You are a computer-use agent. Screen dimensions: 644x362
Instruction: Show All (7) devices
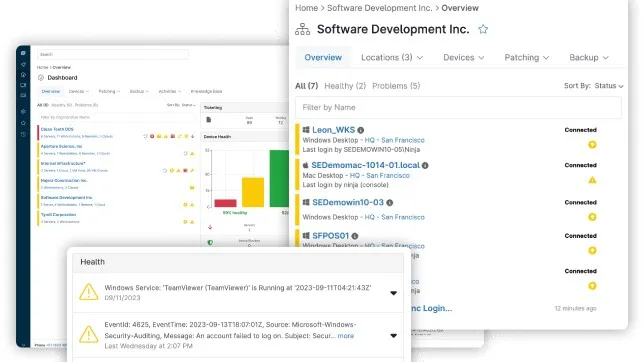[306, 86]
